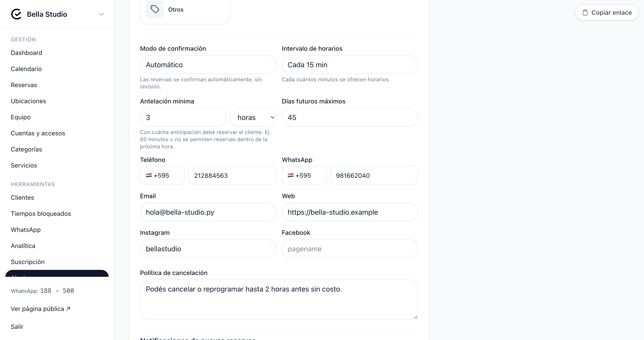Open the Servicios section
This screenshot has width=644, height=340.
click(x=24, y=165)
